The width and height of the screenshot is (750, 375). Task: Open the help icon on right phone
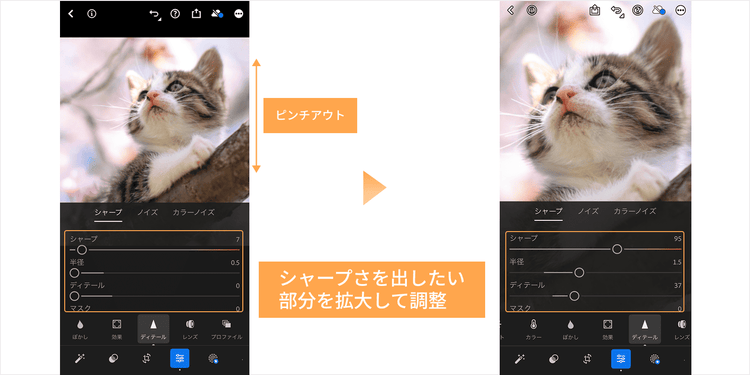(x=639, y=10)
